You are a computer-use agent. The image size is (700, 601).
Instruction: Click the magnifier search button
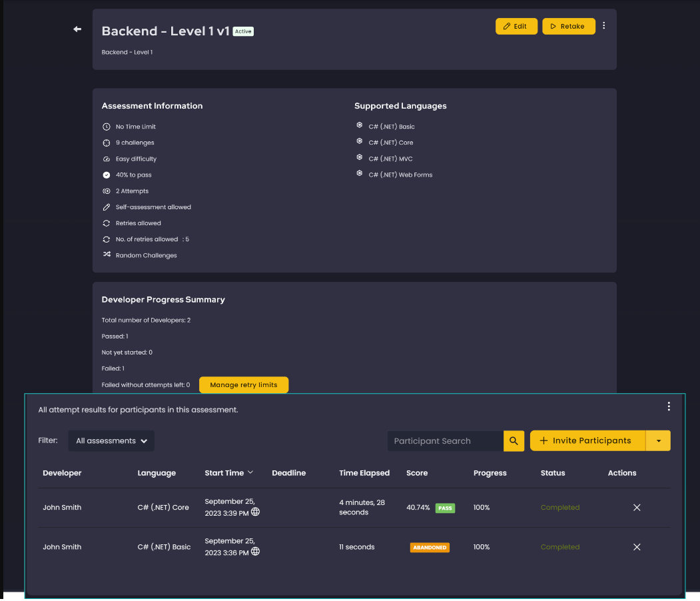coord(514,440)
